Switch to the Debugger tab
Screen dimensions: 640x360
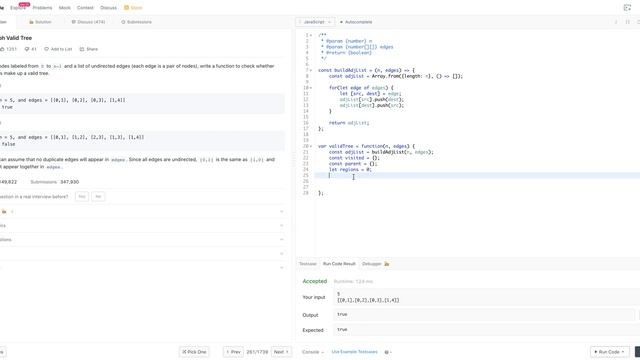click(x=371, y=264)
